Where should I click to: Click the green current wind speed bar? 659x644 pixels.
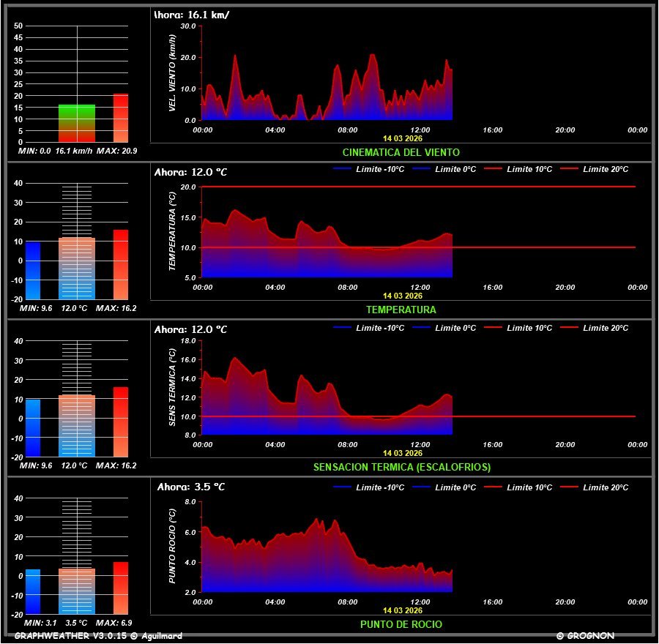[x=77, y=123]
